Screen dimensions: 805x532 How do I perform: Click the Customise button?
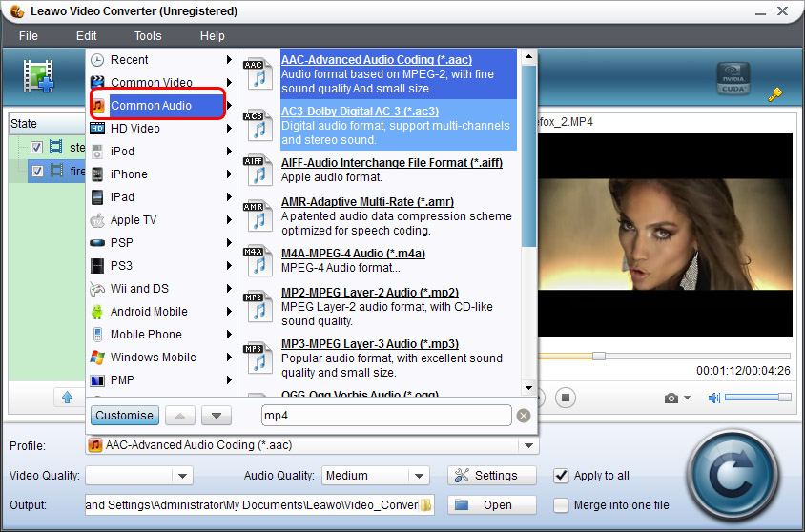125,415
